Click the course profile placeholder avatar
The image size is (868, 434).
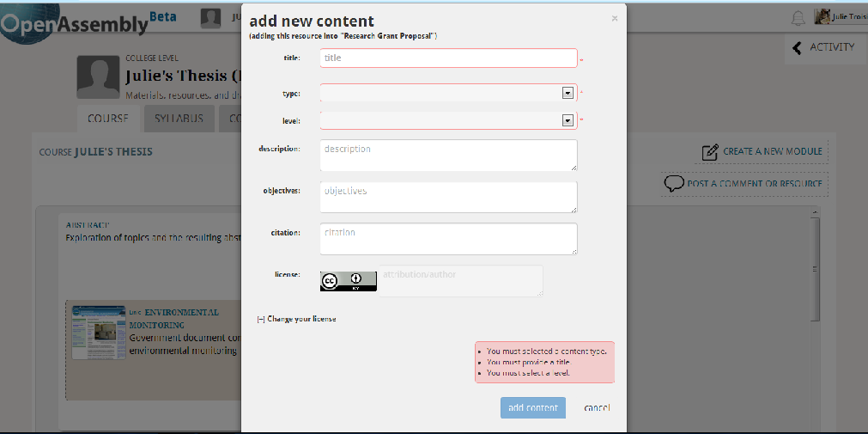point(97,78)
